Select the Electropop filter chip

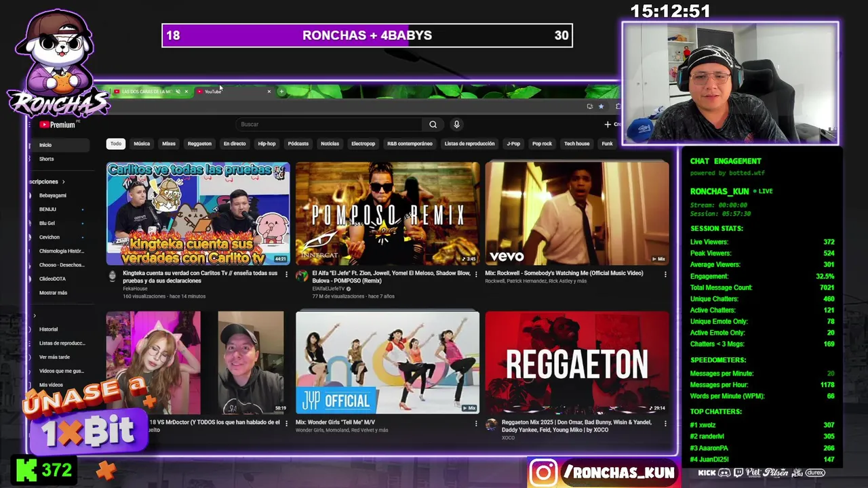tap(363, 144)
